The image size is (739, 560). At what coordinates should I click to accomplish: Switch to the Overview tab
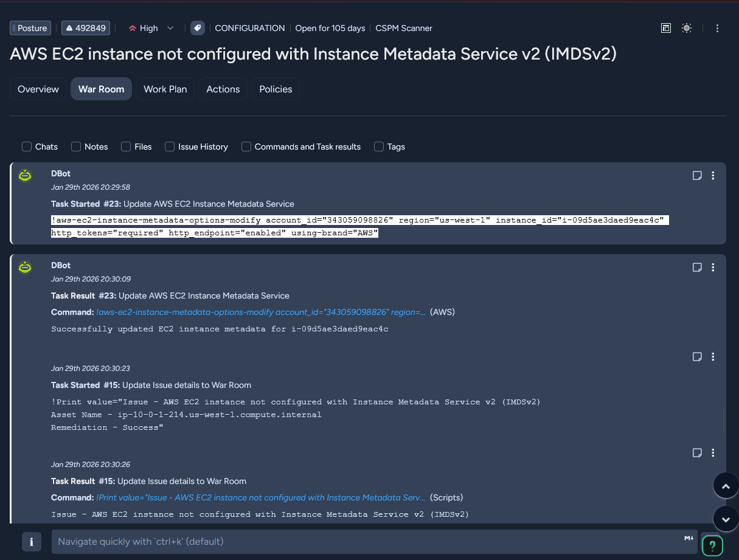pyautogui.click(x=38, y=89)
